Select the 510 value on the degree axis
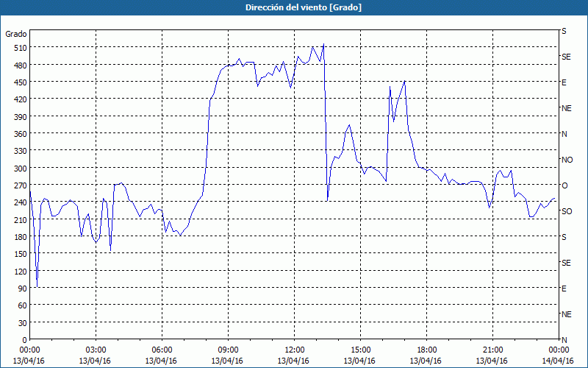Image resolution: width=588 pixels, height=368 pixels. tap(21, 48)
